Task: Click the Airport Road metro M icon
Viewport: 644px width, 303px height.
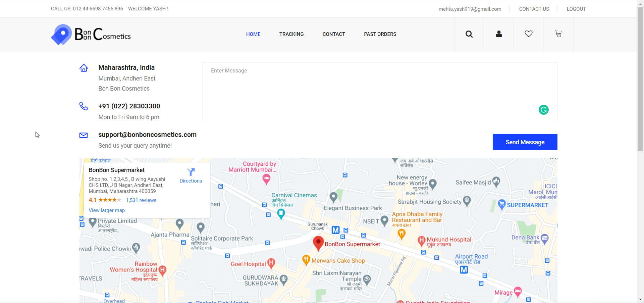Action: pyautogui.click(x=464, y=269)
